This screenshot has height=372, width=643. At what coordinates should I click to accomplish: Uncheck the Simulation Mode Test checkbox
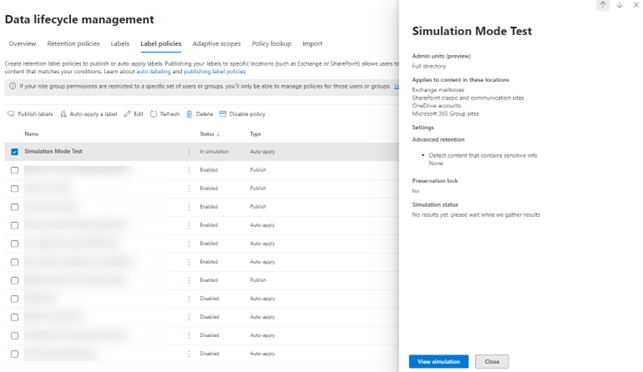(x=15, y=152)
